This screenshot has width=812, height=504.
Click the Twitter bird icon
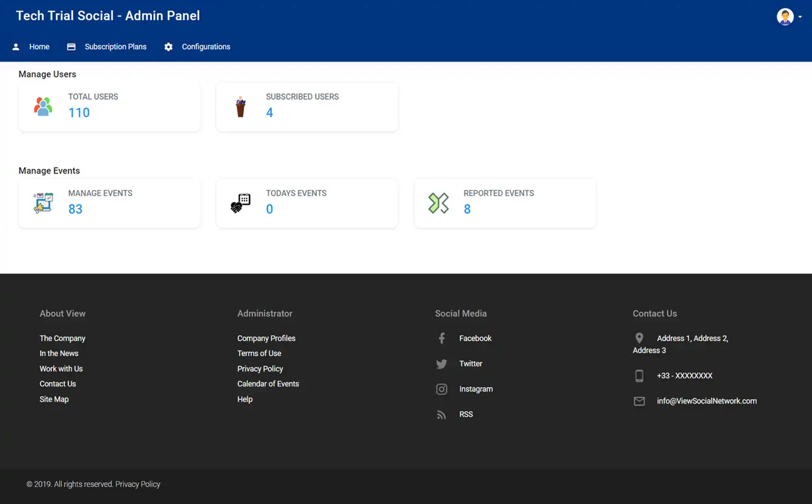[x=441, y=364]
